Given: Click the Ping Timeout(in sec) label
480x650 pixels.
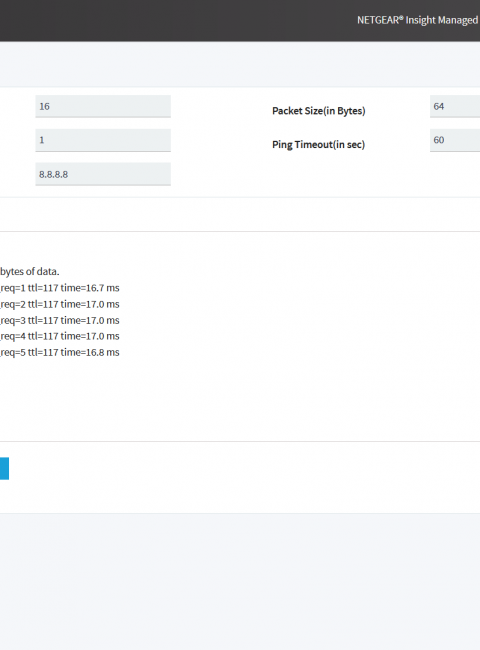Looking at the screenshot, I should 318,145.
